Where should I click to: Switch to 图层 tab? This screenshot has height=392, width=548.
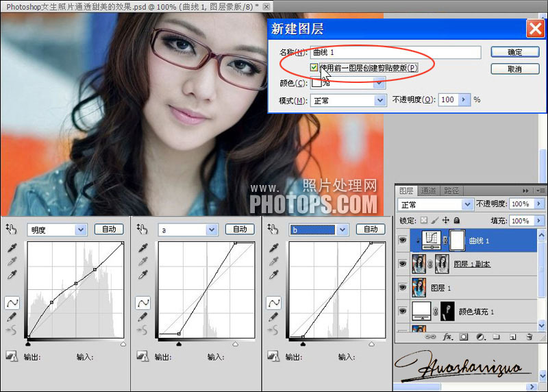click(406, 191)
